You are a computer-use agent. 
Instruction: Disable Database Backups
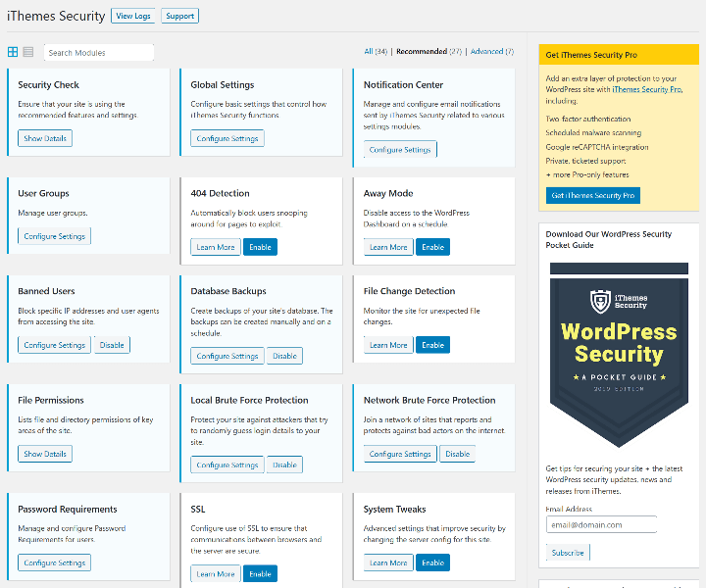(x=284, y=356)
